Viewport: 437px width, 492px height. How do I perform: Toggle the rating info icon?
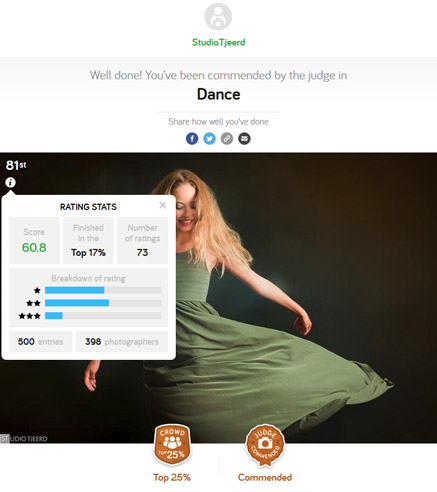[x=10, y=182]
